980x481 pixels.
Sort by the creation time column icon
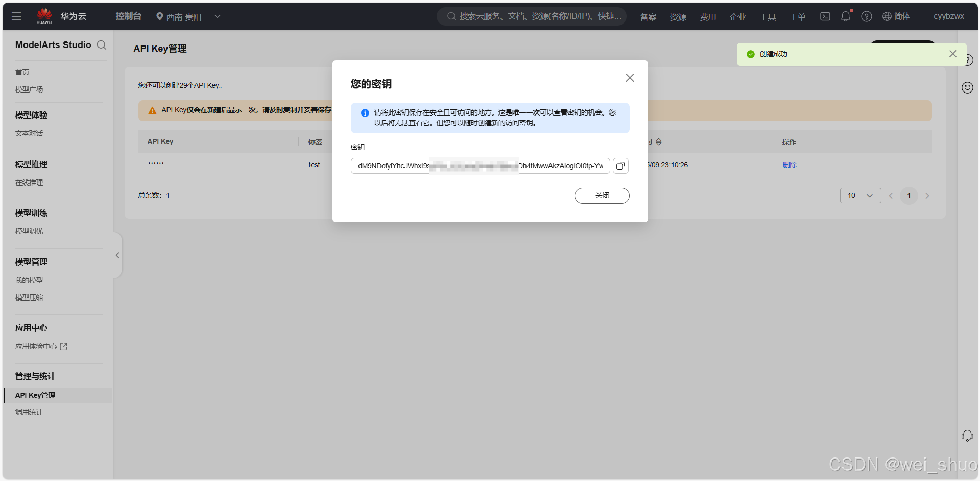659,142
